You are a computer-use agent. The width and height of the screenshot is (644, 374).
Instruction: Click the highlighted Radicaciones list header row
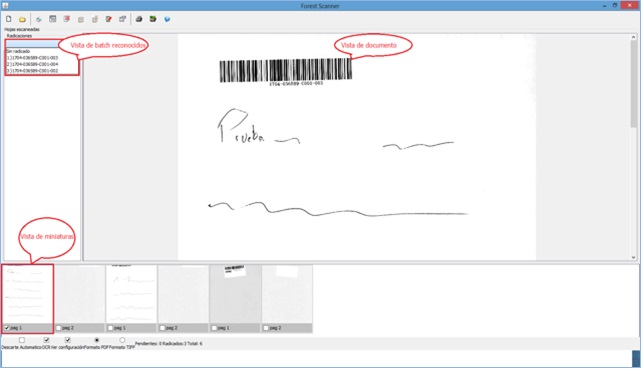pos(33,44)
